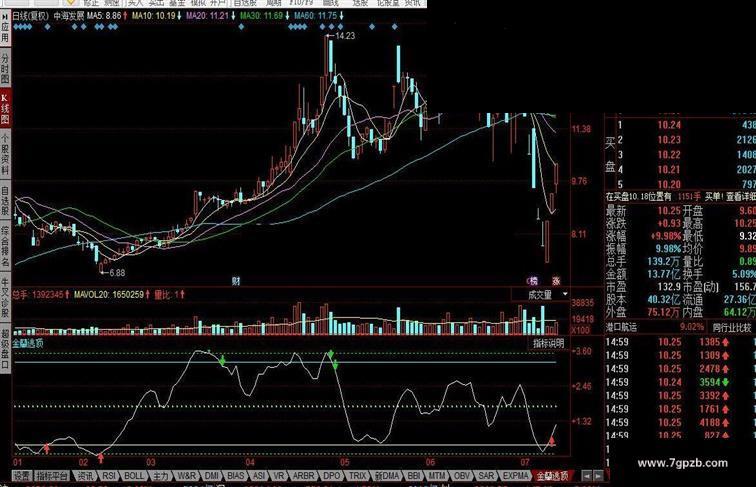Open the 设置 indicator settings tab
Viewport: 756px width, 487px height.
pos(22,476)
